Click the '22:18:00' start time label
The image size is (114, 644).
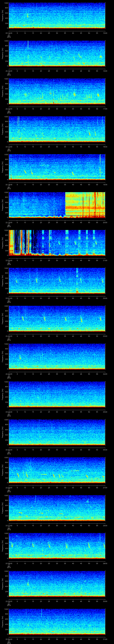click(x=9, y=184)
